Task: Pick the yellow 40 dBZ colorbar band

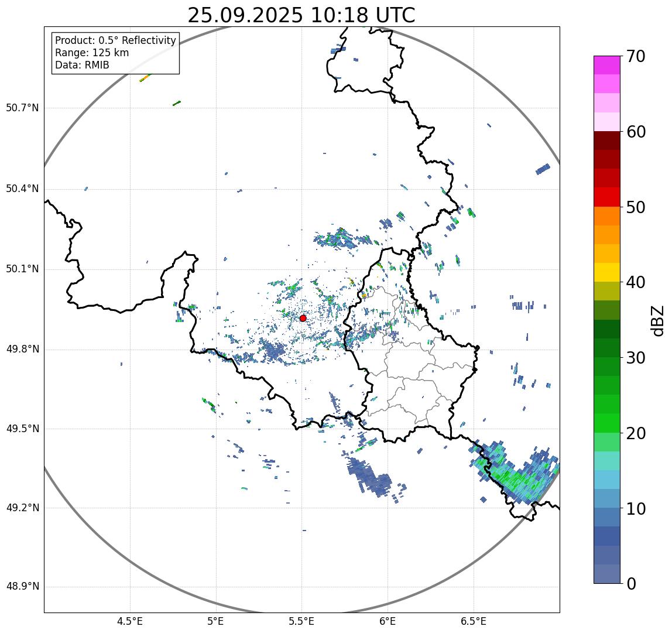Action: click(x=607, y=272)
